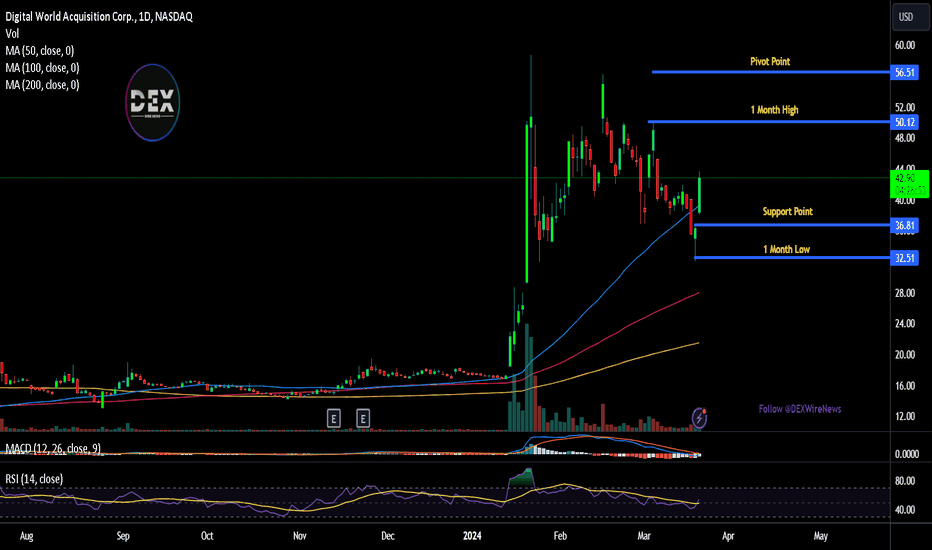Click the second earnings 'E' marker
This screenshot has height=550, width=932.
click(363, 419)
